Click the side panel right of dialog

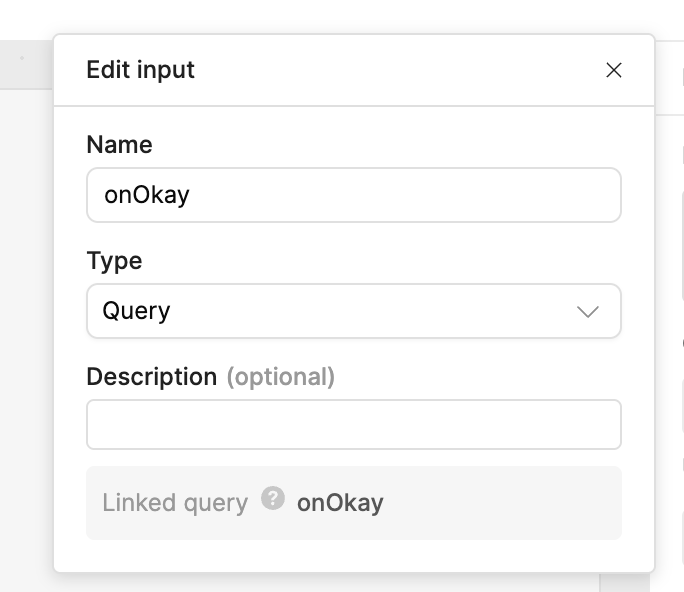(670, 300)
